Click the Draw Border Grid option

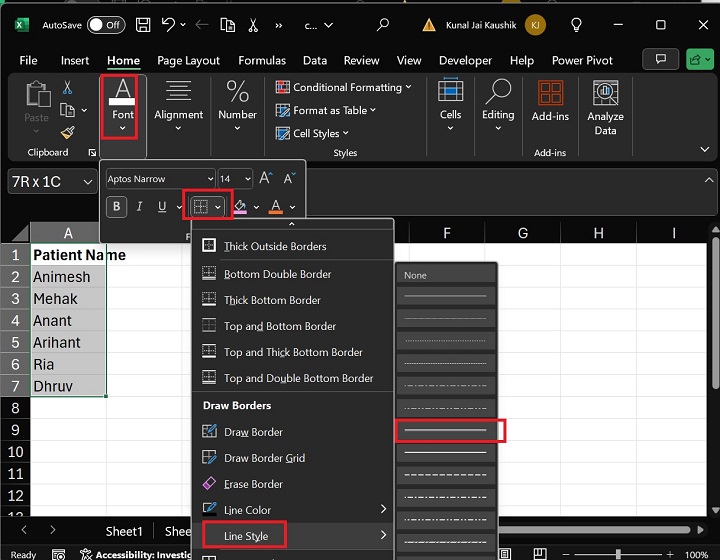tap(264, 458)
